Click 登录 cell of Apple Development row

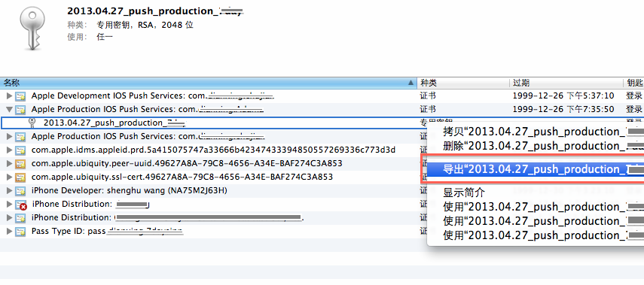pyautogui.click(x=633, y=96)
